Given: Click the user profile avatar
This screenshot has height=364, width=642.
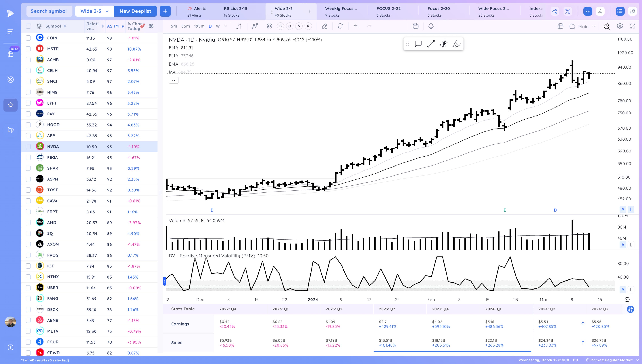Looking at the screenshot, I should (10, 322).
